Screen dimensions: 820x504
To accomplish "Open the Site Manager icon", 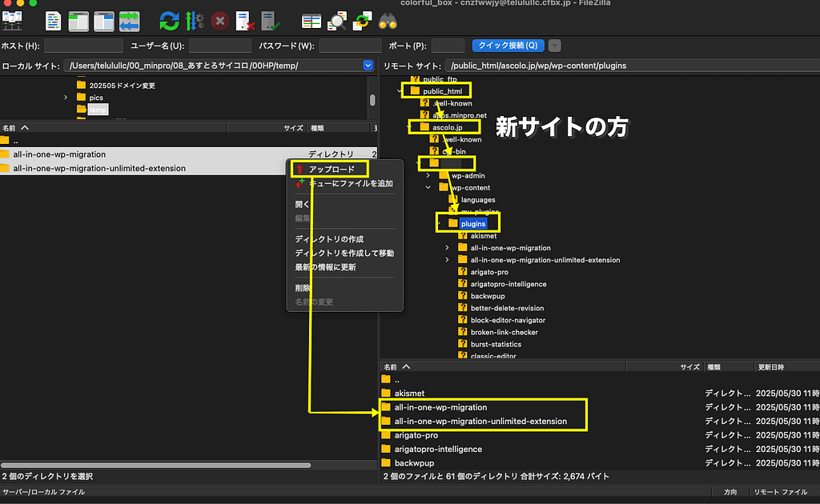I will tap(13, 21).
